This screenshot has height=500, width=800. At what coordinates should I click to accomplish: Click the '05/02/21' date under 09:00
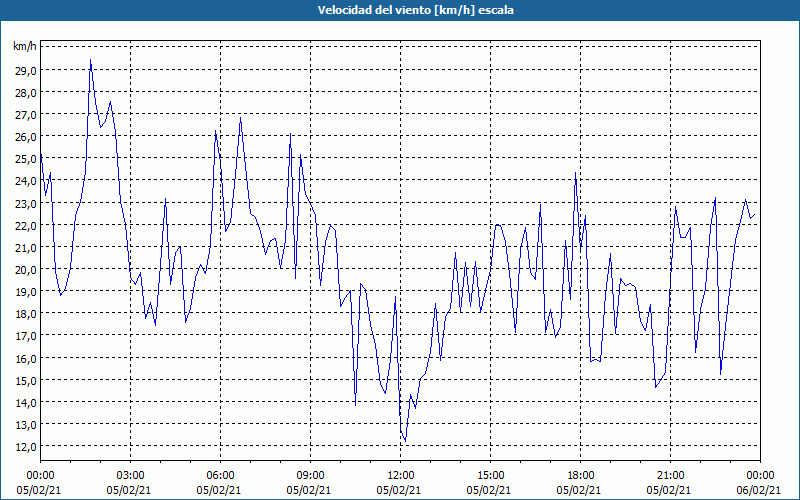pyautogui.click(x=309, y=490)
